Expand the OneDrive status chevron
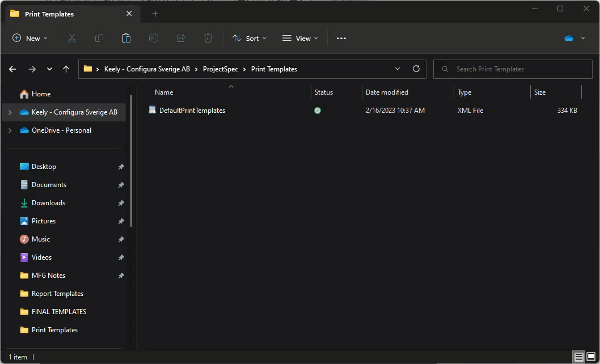600x364 pixels. (x=583, y=38)
